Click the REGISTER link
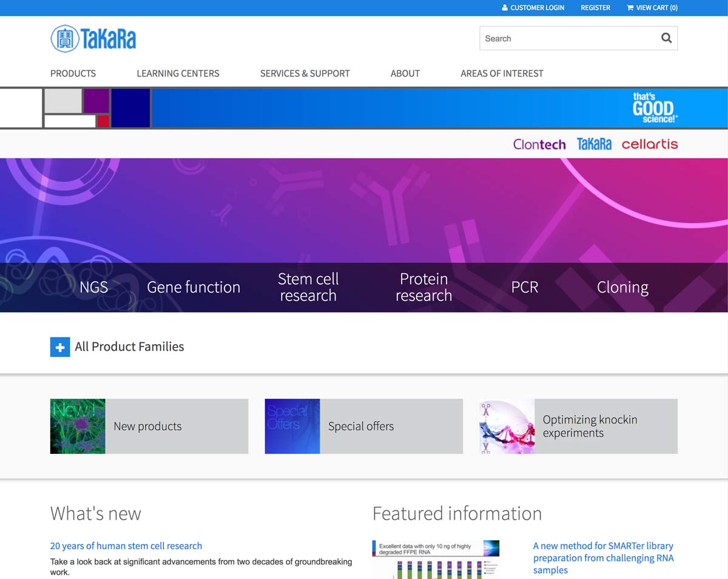The width and height of the screenshot is (728, 579). [x=595, y=8]
